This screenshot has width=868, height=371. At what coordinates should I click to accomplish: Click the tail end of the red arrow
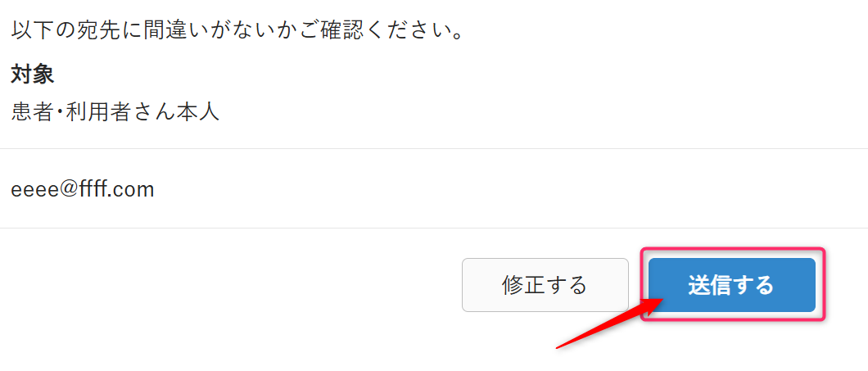(x=560, y=346)
